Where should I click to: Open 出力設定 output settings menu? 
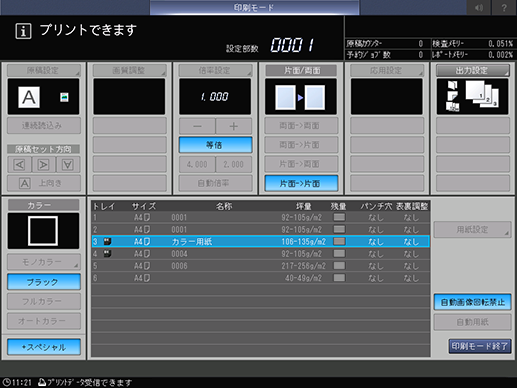click(x=473, y=70)
